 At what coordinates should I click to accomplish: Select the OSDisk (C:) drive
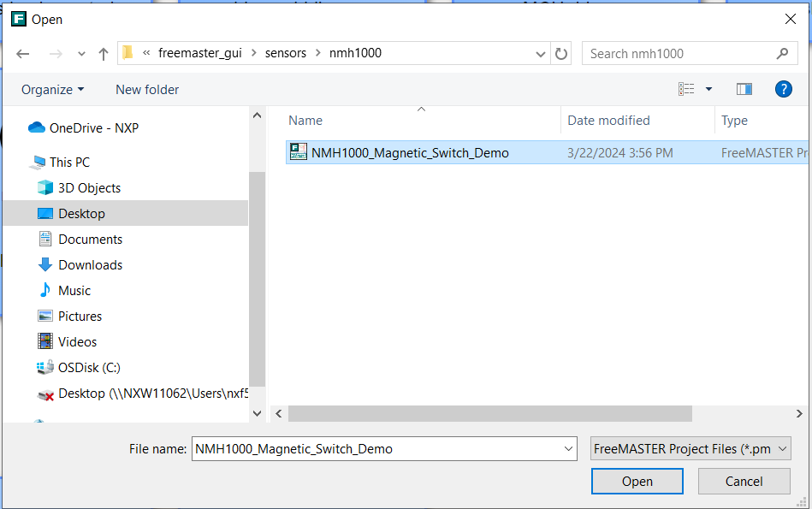coord(89,368)
